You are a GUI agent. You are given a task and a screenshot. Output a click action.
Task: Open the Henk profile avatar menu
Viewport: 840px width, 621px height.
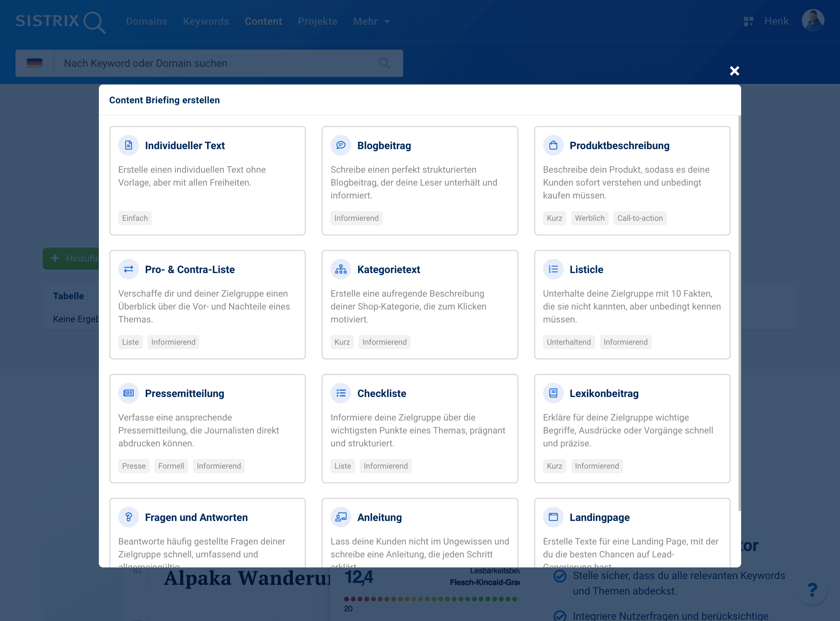[x=813, y=21]
